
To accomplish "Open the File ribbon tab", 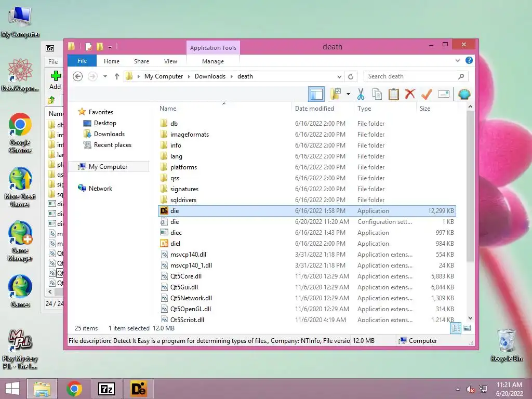I will (x=82, y=61).
